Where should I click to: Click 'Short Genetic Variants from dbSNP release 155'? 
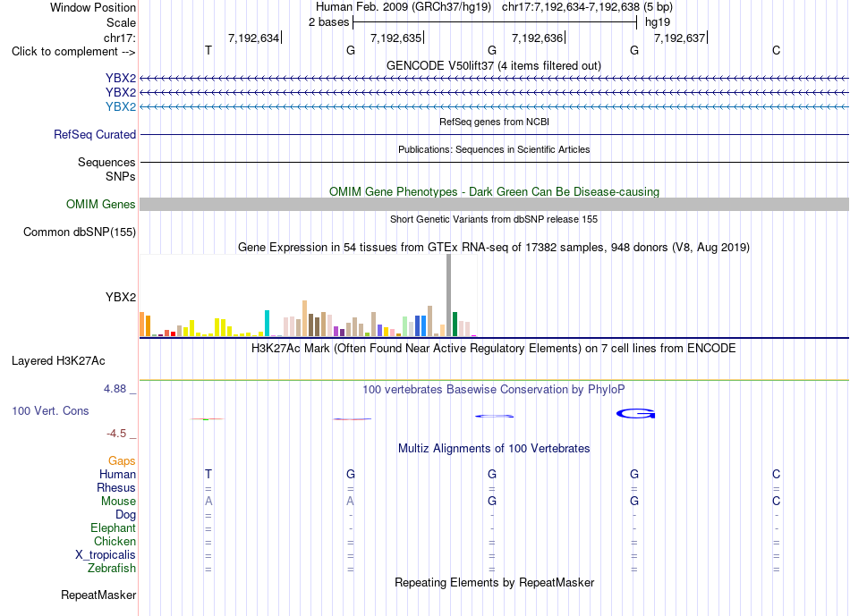(494, 219)
